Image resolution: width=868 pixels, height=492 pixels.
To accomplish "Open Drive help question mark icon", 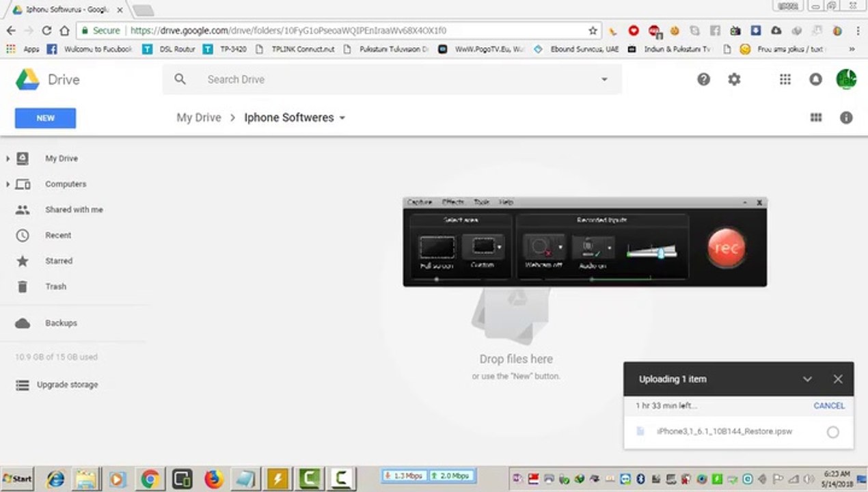I will coord(703,79).
